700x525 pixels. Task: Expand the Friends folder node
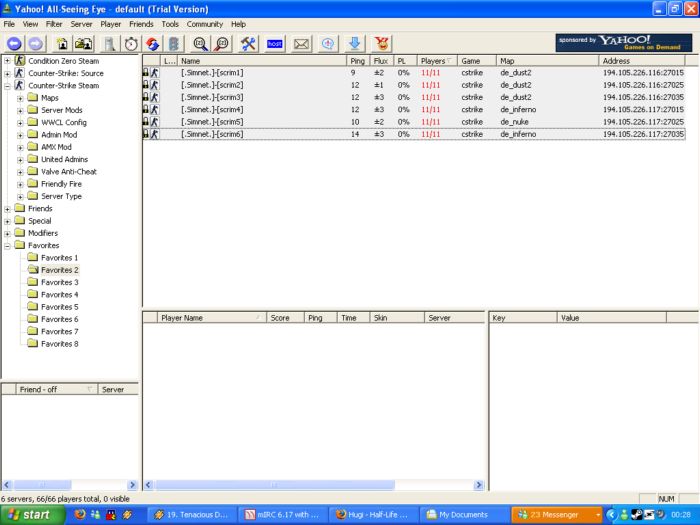(7, 209)
